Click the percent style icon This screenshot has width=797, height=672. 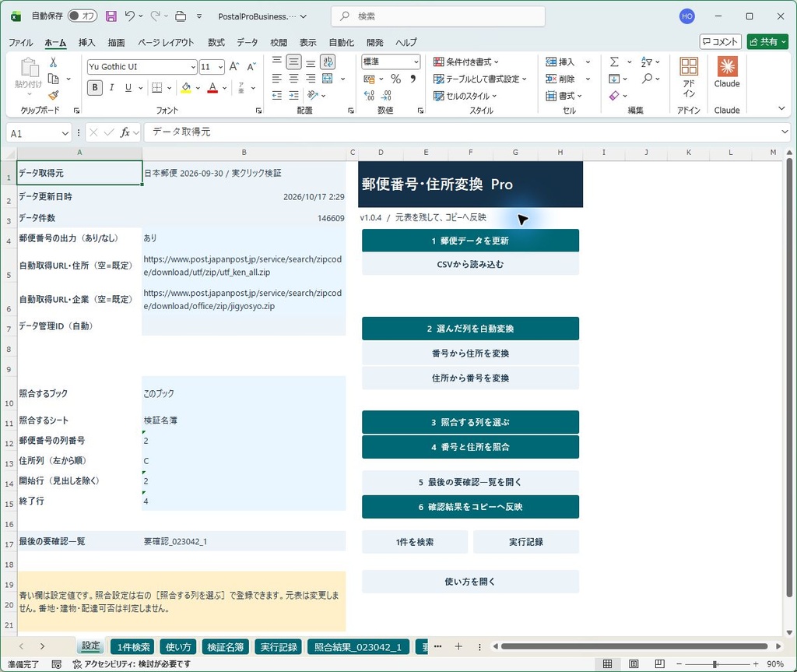[x=396, y=79]
